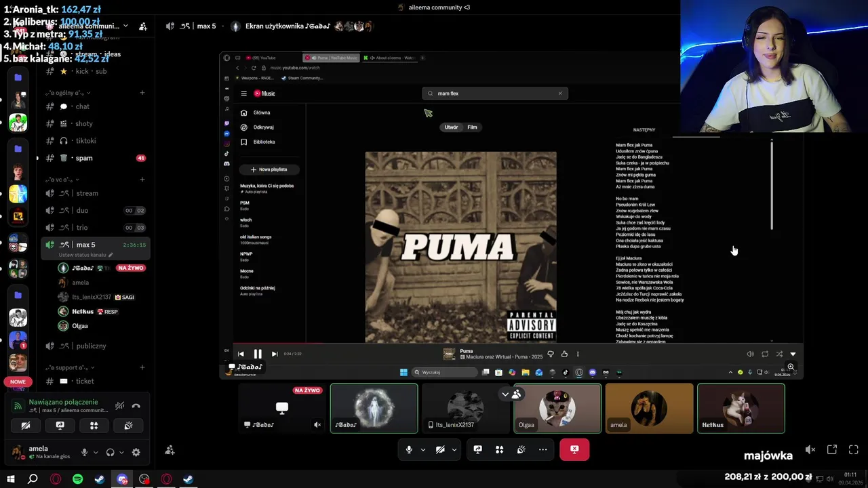This screenshot has height=488, width=868.
Task: Select the Utwór tab in YouTube Music
Action: tap(451, 127)
